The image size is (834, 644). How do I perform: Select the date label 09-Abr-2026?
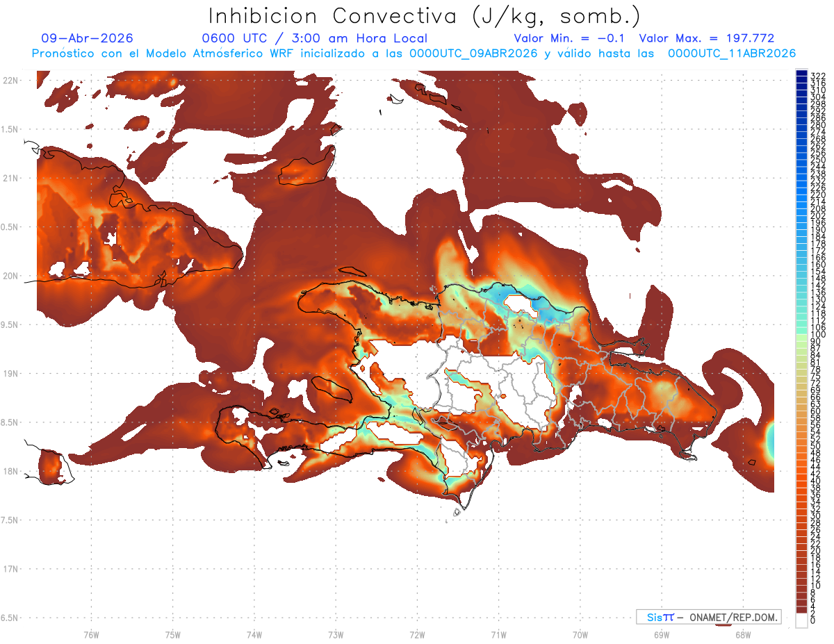point(88,38)
